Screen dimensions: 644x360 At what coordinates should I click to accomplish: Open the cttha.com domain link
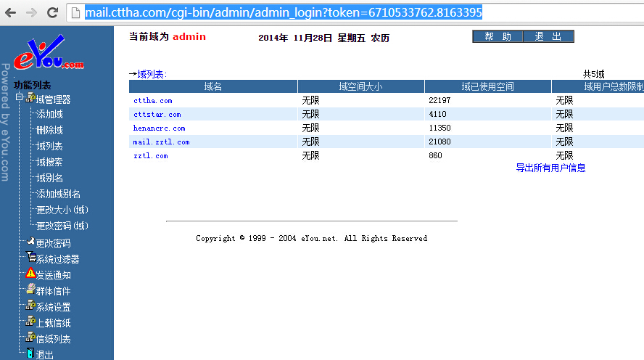[x=153, y=101]
